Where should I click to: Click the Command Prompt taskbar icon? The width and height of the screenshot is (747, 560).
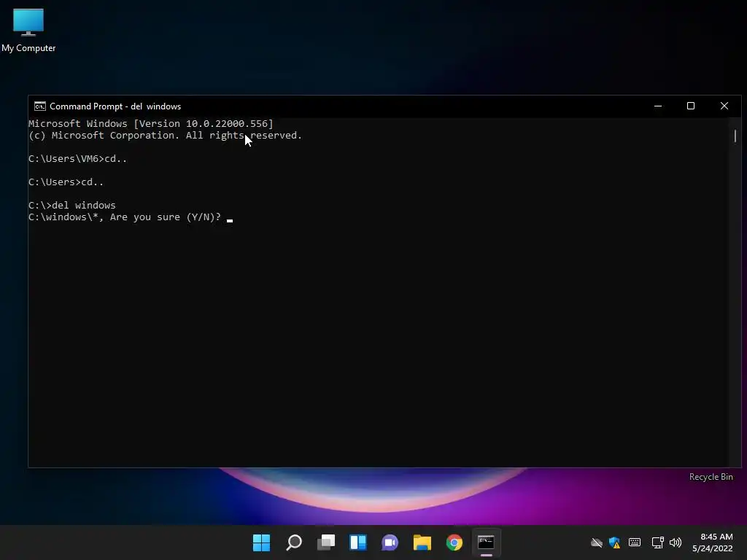click(486, 542)
